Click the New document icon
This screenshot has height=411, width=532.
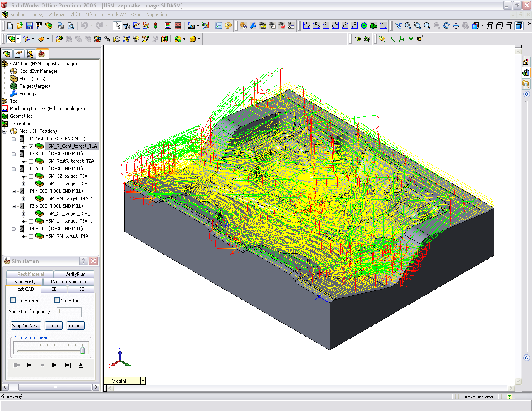[10, 26]
